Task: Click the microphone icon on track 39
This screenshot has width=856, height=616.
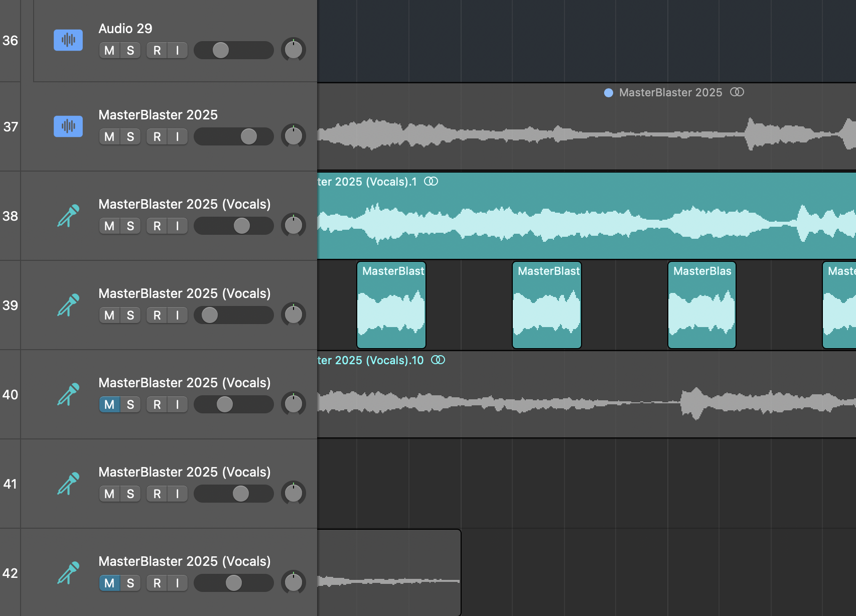Action: tap(68, 305)
